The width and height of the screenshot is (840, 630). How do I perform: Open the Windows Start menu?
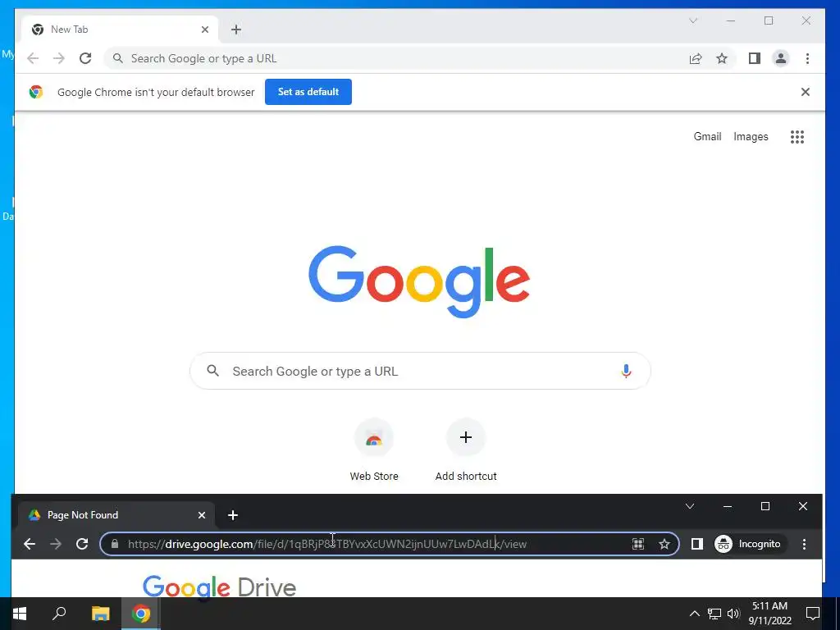20,614
